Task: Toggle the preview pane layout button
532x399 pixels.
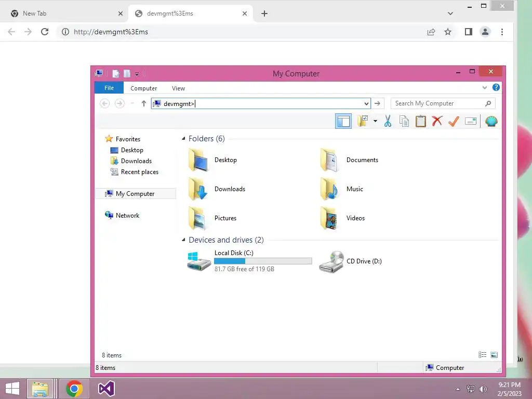Action: click(x=343, y=122)
